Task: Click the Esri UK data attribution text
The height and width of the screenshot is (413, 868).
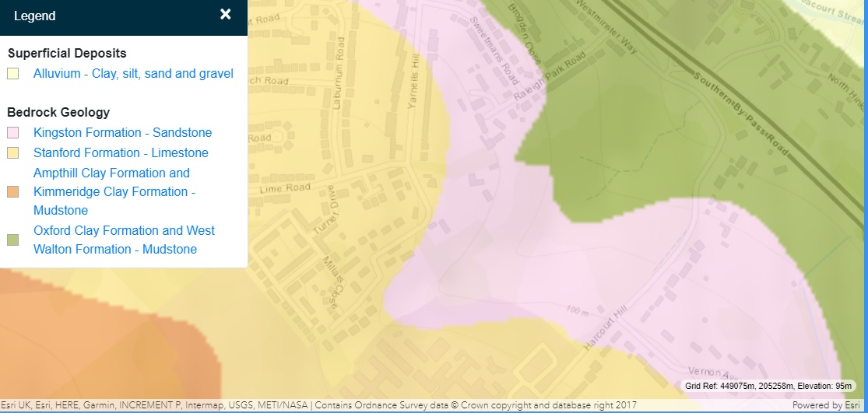Action: click(318, 405)
